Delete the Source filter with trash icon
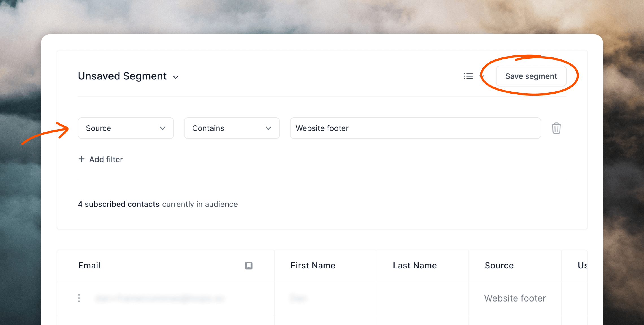 [556, 128]
